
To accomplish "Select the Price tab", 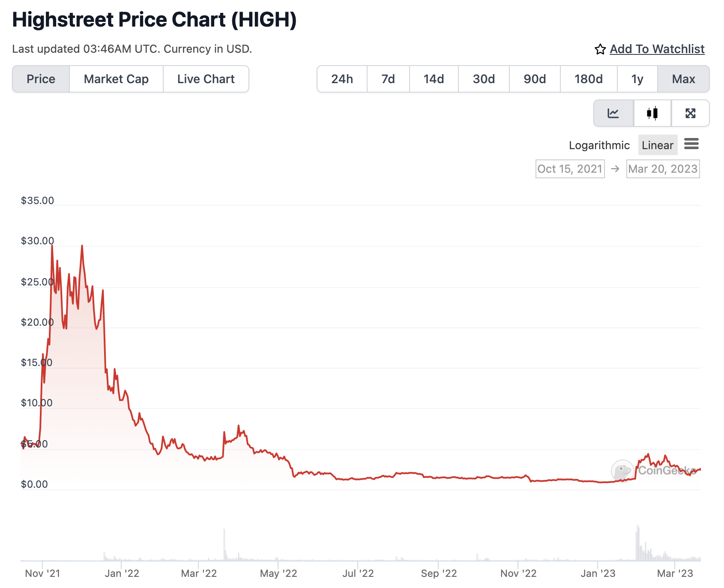I will [x=41, y=79].
